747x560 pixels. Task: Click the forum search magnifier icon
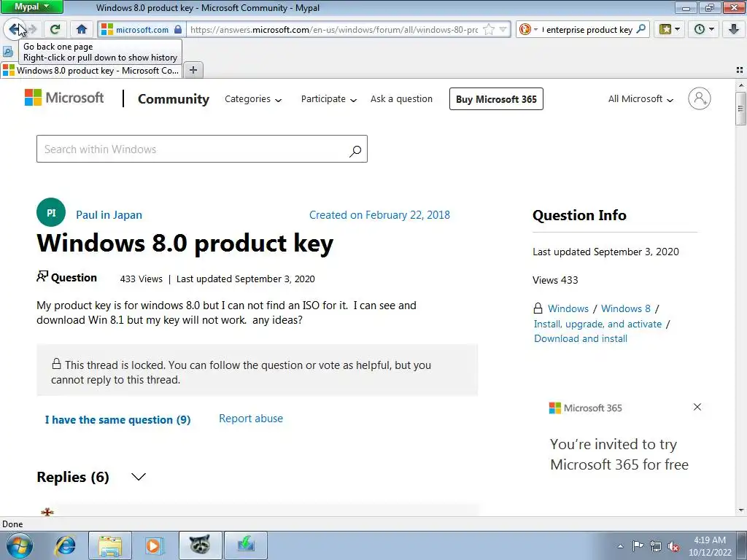click(355, 151)
